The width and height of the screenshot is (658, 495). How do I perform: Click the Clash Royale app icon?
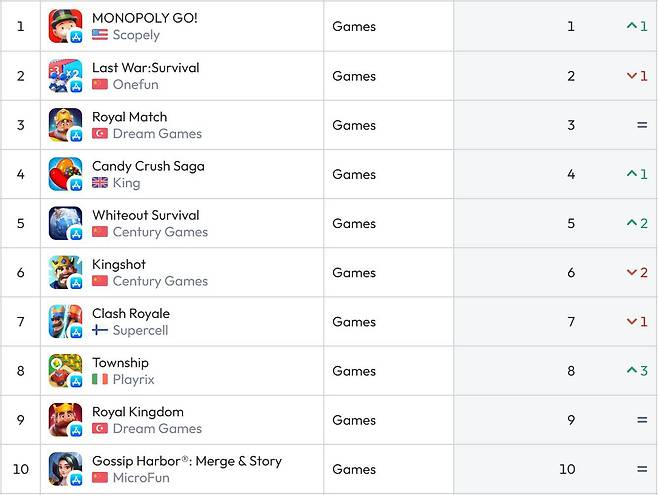tap(65, 322)
